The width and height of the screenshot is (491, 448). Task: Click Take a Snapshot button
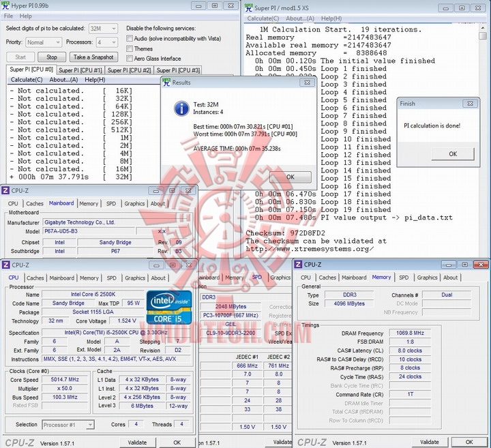(x=93, y=57)
